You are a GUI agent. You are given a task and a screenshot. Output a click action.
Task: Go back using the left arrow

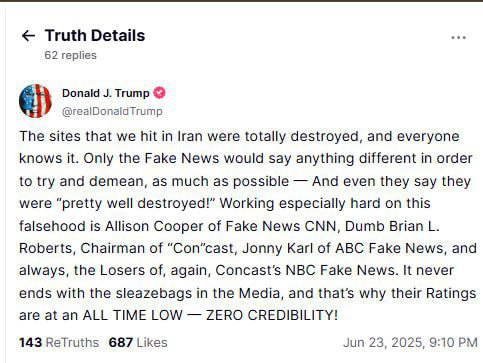click(28, 36)
